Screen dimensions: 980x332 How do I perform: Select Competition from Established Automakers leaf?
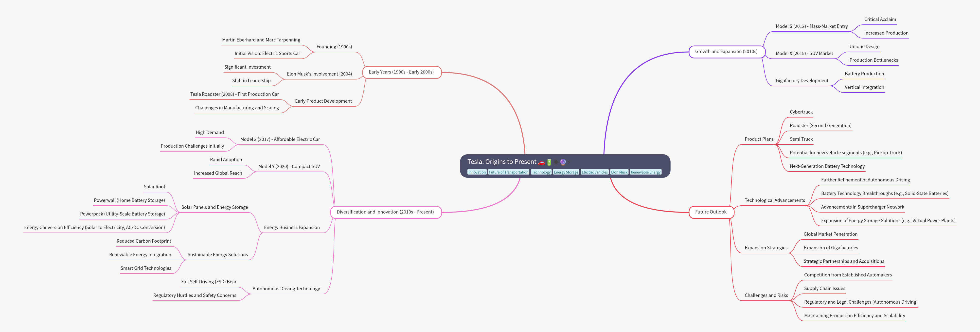[848, 275]
